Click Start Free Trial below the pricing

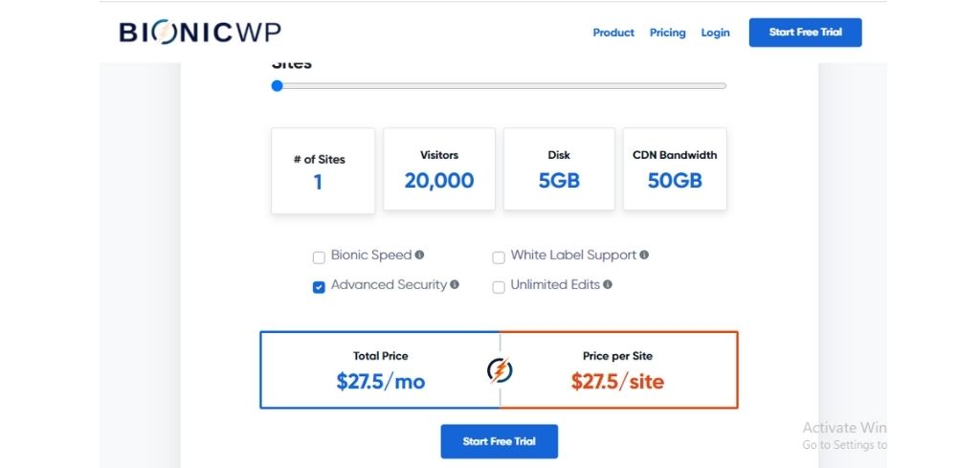click(x=499, y=441)
